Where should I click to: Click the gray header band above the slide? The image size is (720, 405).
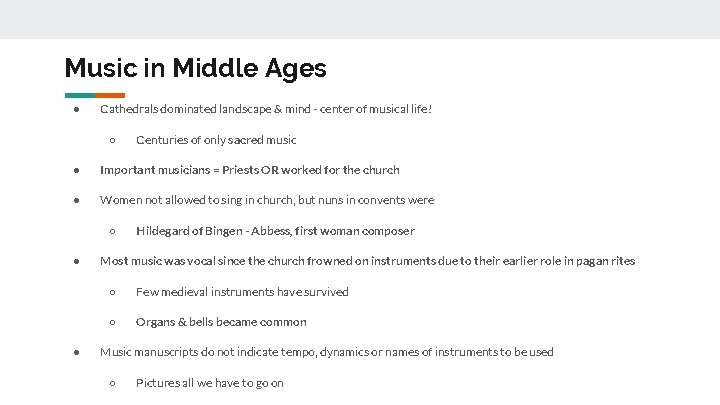click(360, 19)
